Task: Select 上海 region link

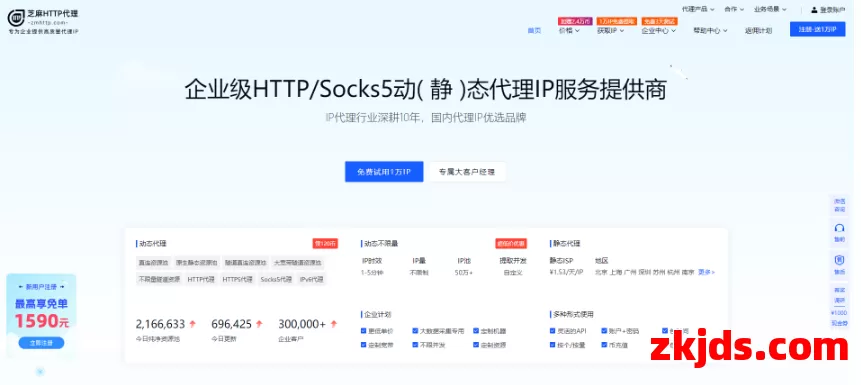Action: click(616, 272)
